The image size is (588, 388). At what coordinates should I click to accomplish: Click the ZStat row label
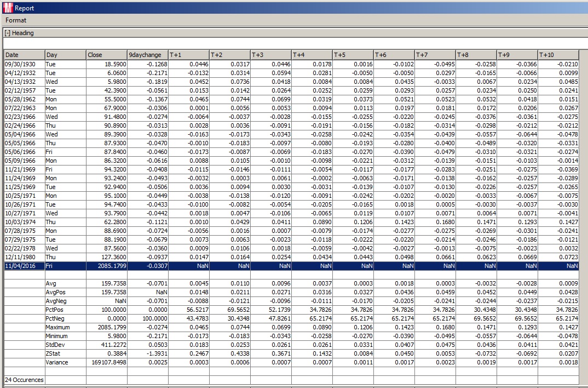point(66,353)
